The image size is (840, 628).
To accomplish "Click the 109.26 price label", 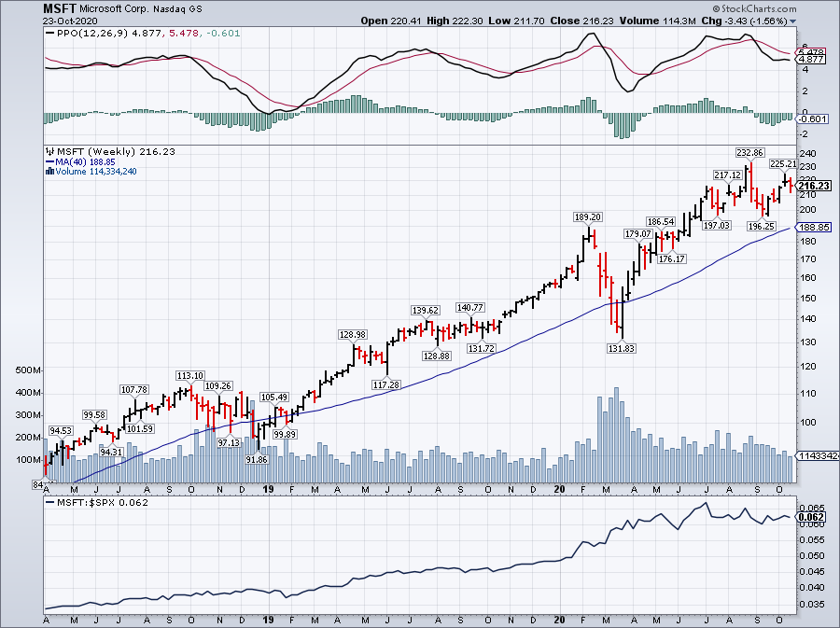I will pos(218,386).
